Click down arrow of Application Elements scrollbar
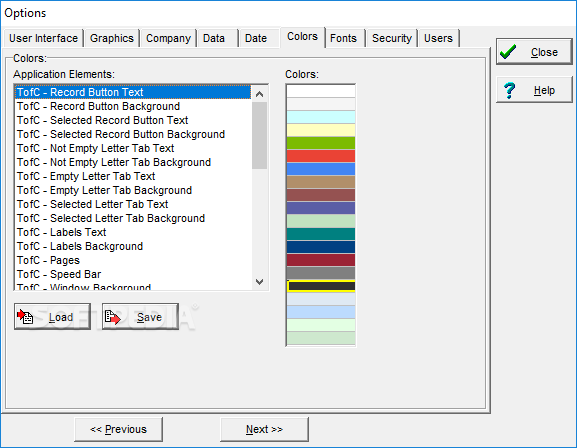 pos(259,282)
